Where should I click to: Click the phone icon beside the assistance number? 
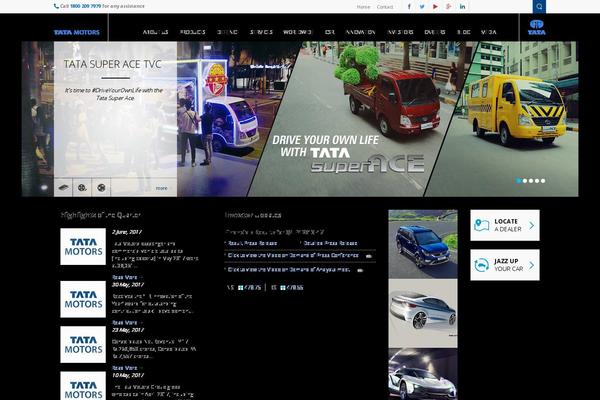(56, 6)
